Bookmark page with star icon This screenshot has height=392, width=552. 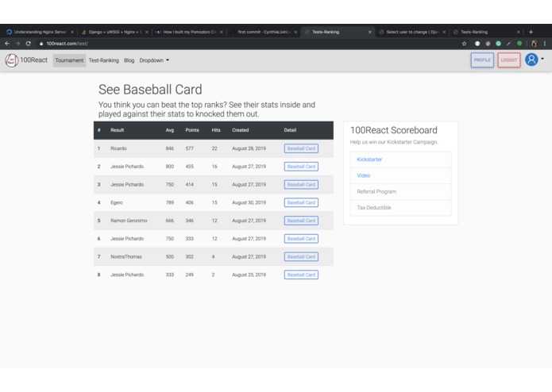[x=464, y=44]
